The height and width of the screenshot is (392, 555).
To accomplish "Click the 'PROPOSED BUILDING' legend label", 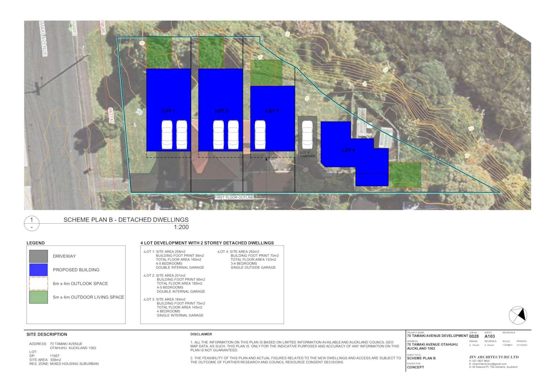I will tap(76, 270).
